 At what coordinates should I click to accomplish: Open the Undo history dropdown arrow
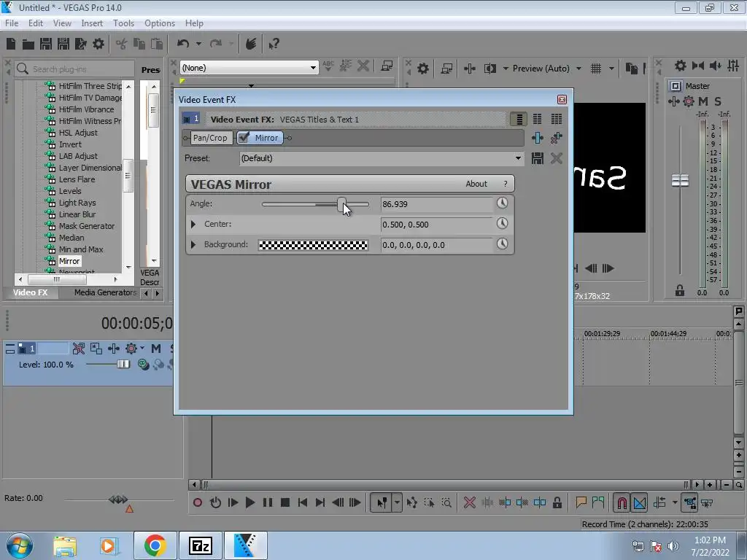198,44
